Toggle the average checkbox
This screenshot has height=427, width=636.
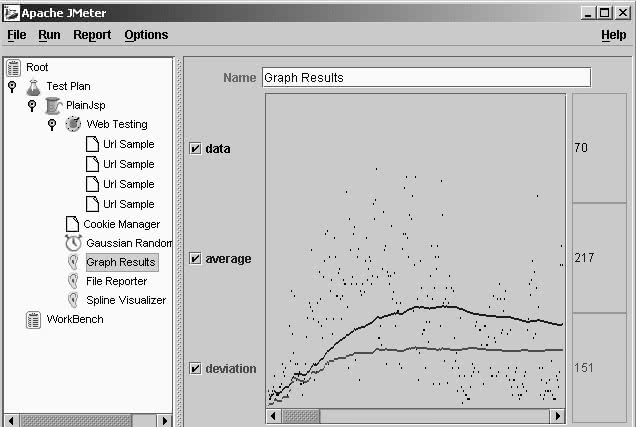pyautogui.click(x=195, y=258)
